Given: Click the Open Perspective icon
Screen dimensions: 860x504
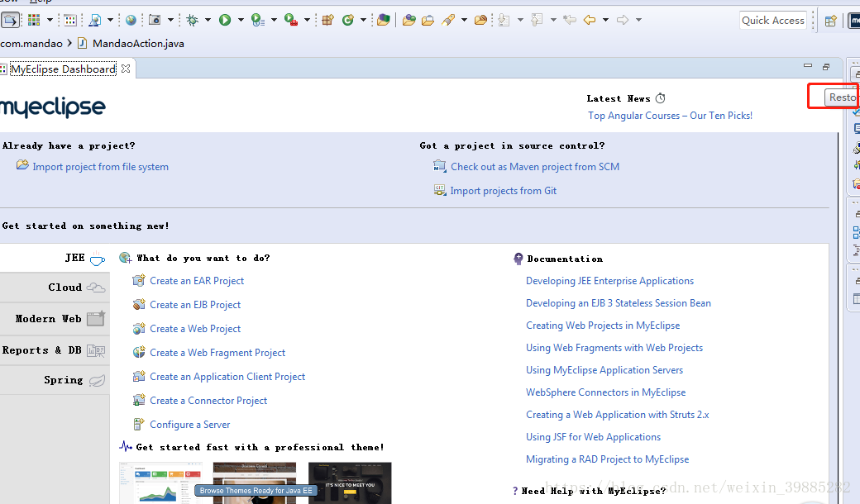Looking at the screenshot, I should click(x=831, y=21).
